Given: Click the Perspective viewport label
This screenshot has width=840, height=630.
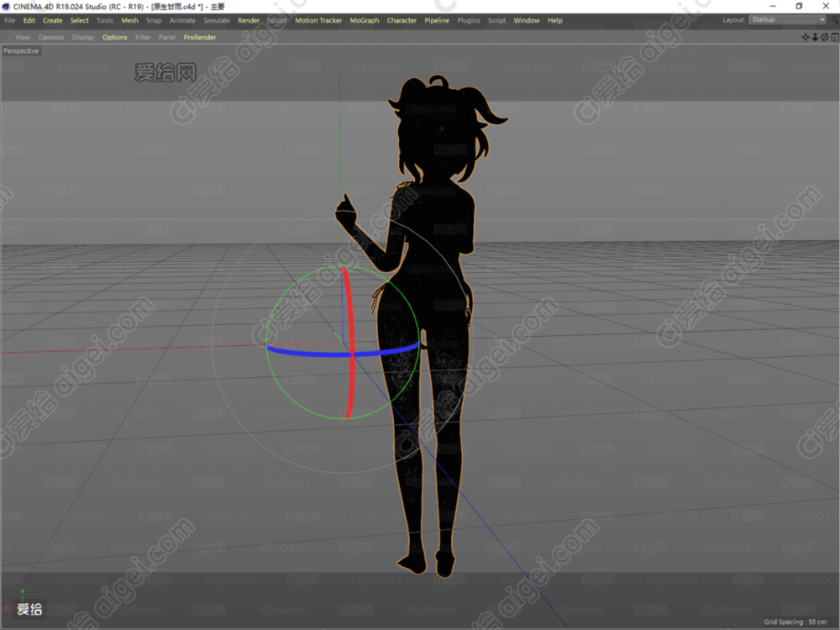Looking at the screenshot, I should point(21,51).
